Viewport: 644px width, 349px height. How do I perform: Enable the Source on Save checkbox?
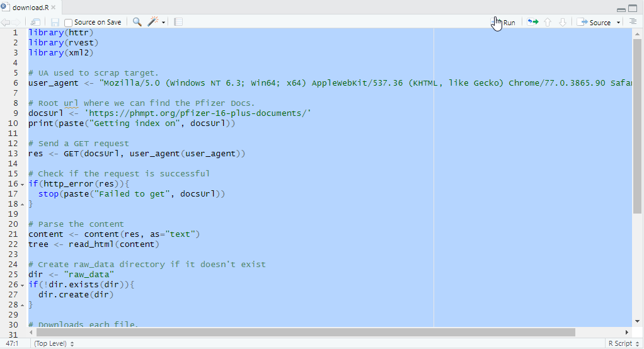click(69, 23)
